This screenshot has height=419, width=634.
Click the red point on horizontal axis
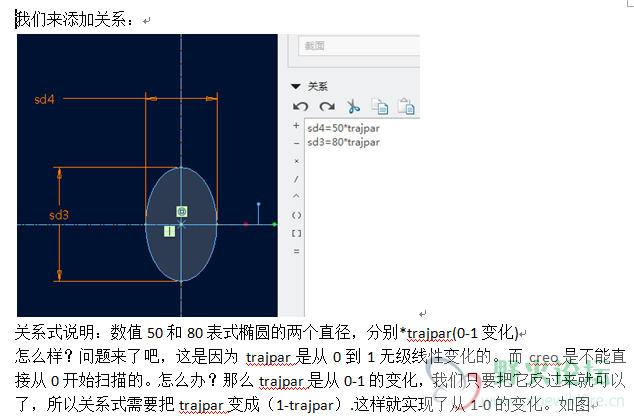(246, 224)
